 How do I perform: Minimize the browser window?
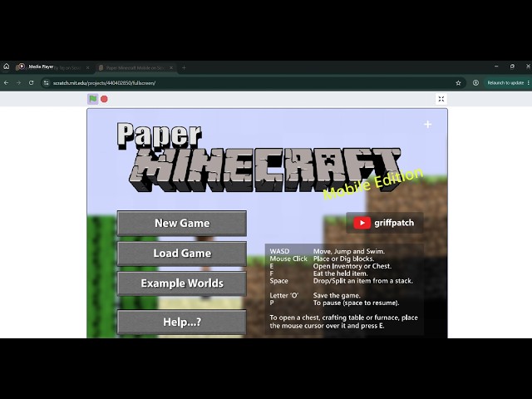point(496,66)
